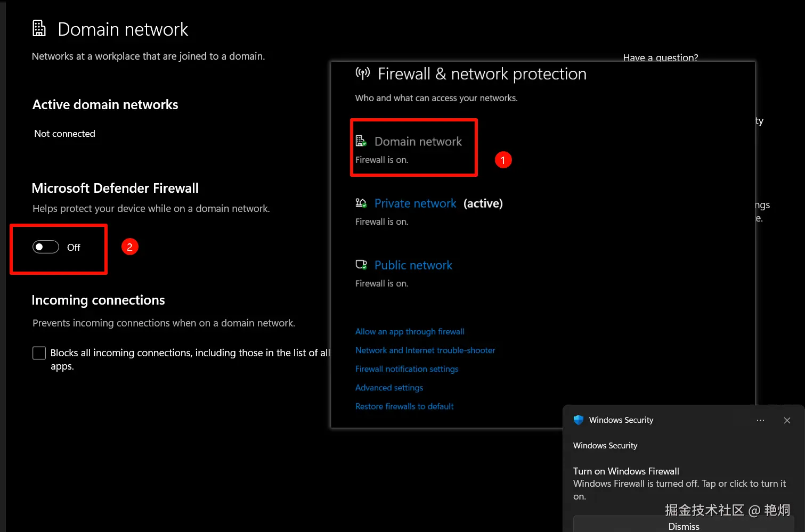Viewport: 805px width, 532px height.
Task: Click Turn on Windows Firewall notification text
Action: 626,471
